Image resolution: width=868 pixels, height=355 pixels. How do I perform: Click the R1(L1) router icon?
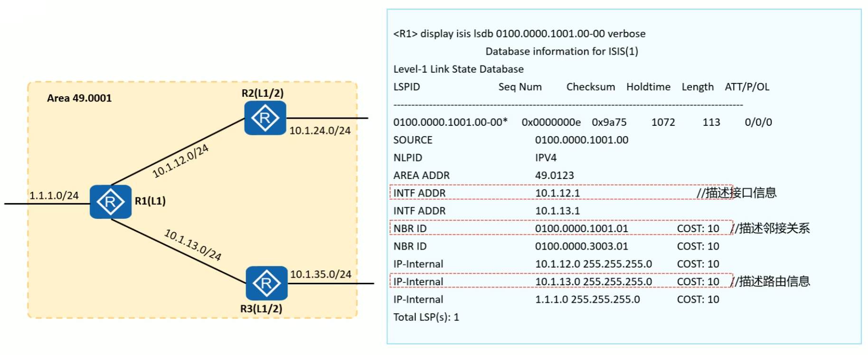point(110,202)
